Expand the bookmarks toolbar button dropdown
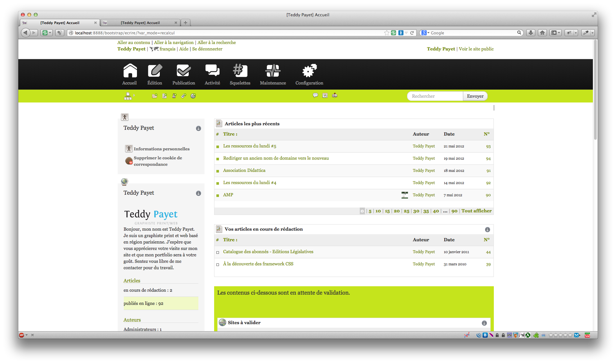The image size is (616, 364). [559, 33]
